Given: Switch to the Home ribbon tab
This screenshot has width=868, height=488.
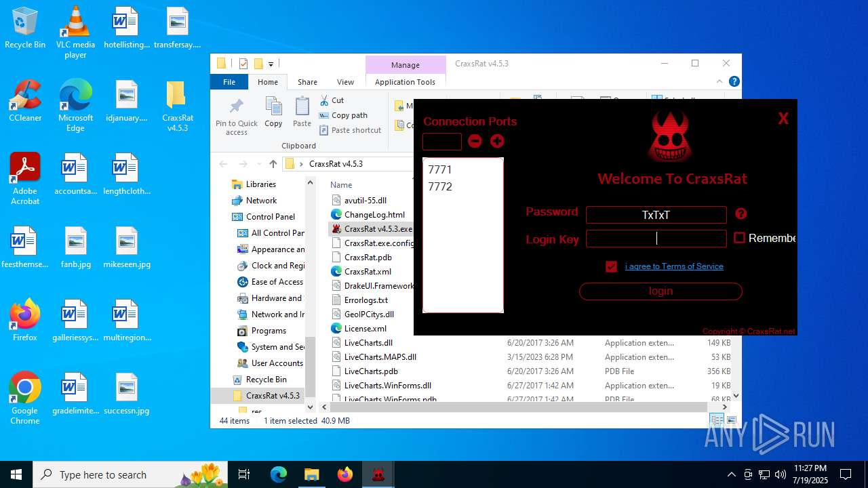Looking at the screenshot, I should [x=268, y=82].
